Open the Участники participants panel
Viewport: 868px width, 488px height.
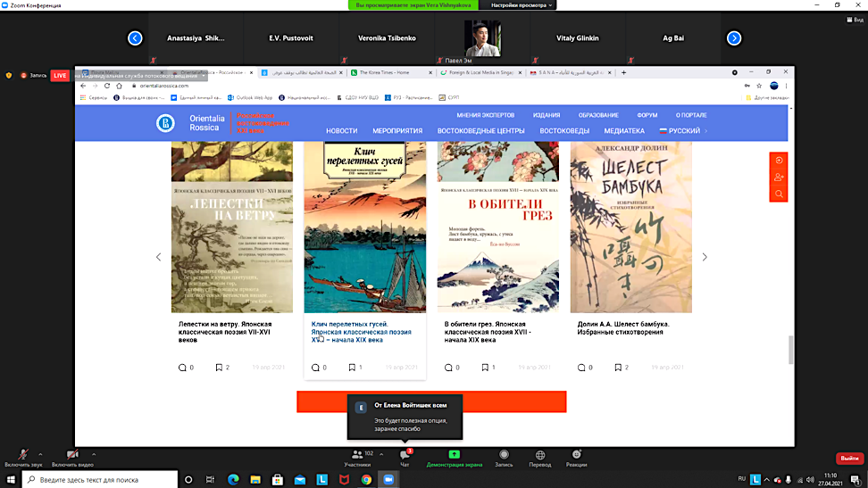[x=357, y=456]
